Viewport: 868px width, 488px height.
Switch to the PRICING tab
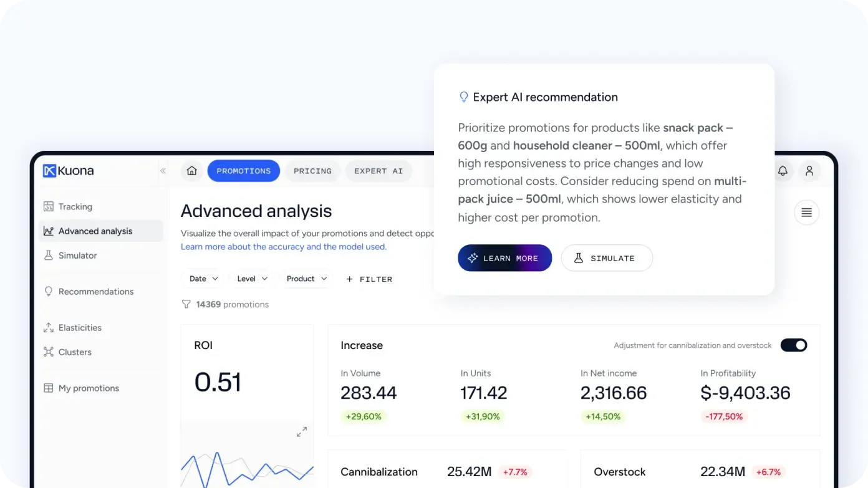coord(312,171)
